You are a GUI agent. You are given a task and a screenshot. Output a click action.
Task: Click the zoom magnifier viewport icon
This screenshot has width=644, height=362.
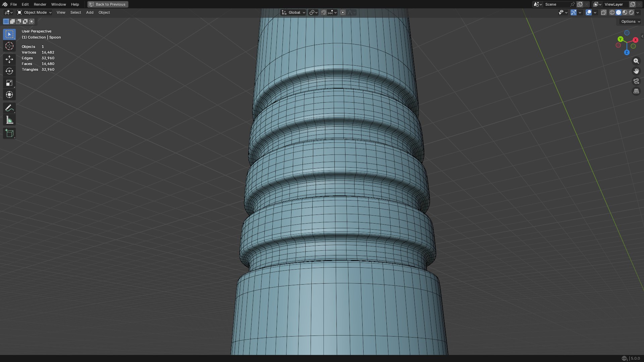(636, 61)
